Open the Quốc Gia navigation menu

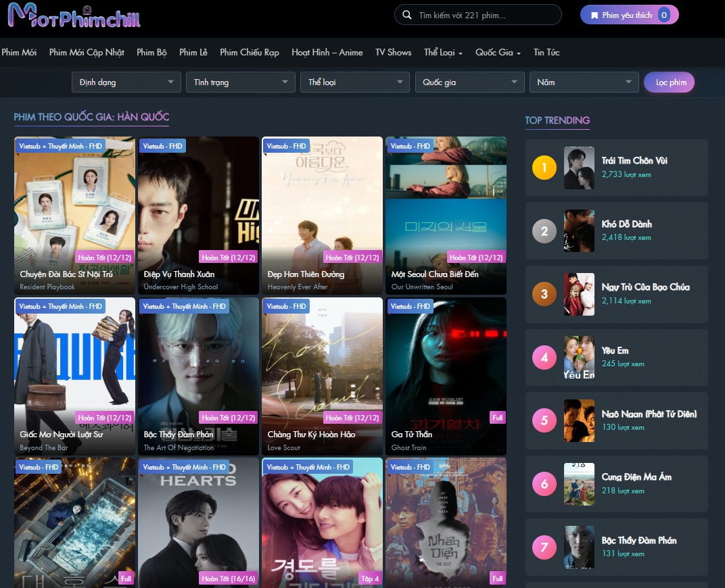[498, 53]
